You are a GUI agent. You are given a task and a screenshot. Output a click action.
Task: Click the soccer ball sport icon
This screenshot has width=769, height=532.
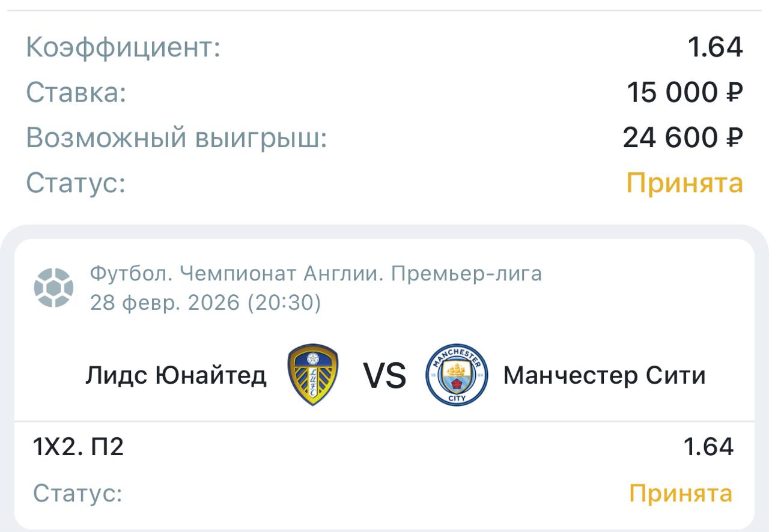coord(53,287)
